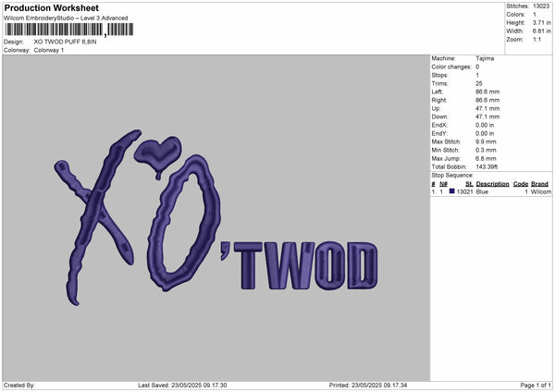Click the 'Stops:' label
555x392 pixels.
pyautogui.click(x=439, y=76)
